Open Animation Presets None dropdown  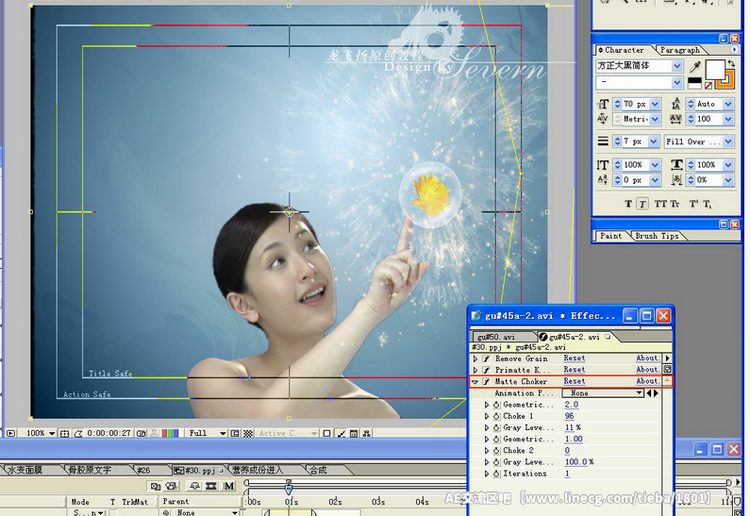(603, 393)
